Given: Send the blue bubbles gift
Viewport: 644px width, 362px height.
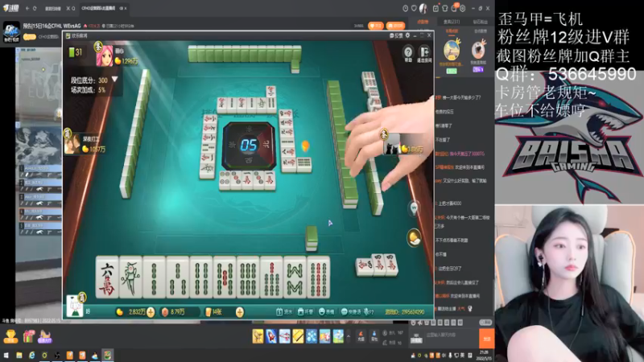Looking at the screenshot, I should click(x=312, y=336).
